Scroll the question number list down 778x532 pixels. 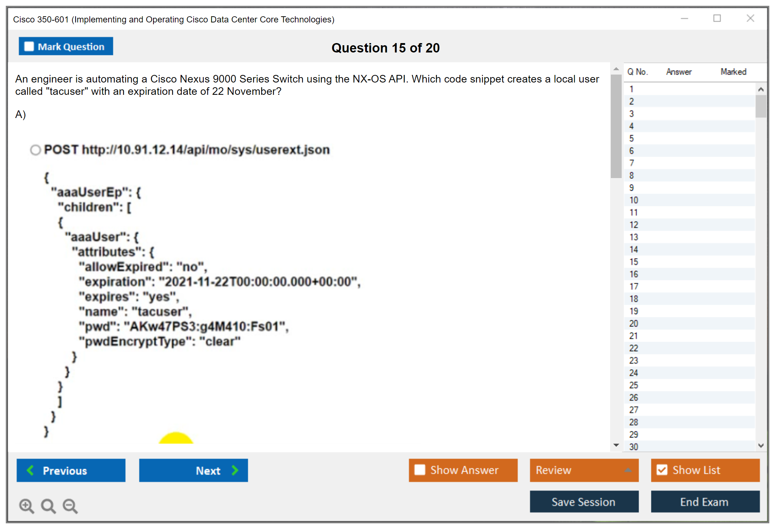(759, 447)
